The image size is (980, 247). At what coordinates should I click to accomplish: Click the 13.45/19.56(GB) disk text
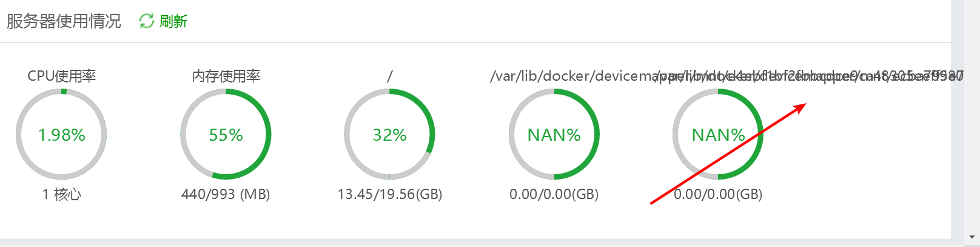[x=389, y=194]
